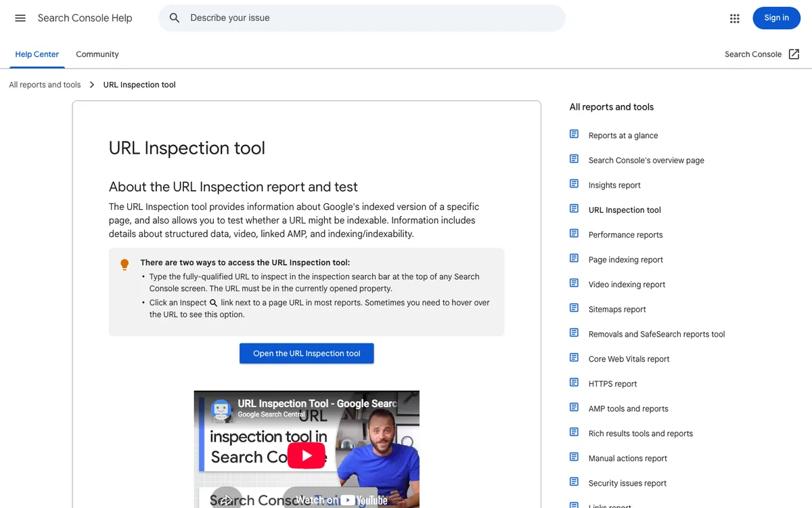Switch to the Help Center tab

coord(37,54)
